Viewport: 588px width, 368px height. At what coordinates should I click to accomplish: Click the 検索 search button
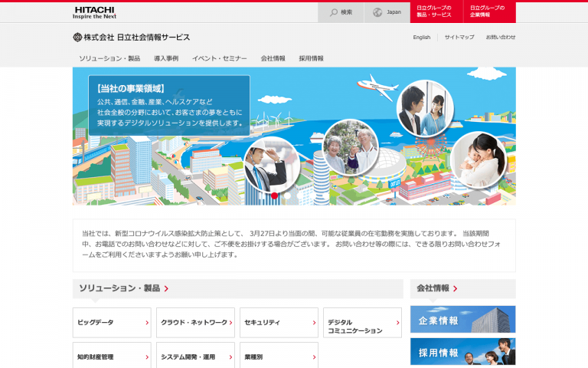(341, 12)
